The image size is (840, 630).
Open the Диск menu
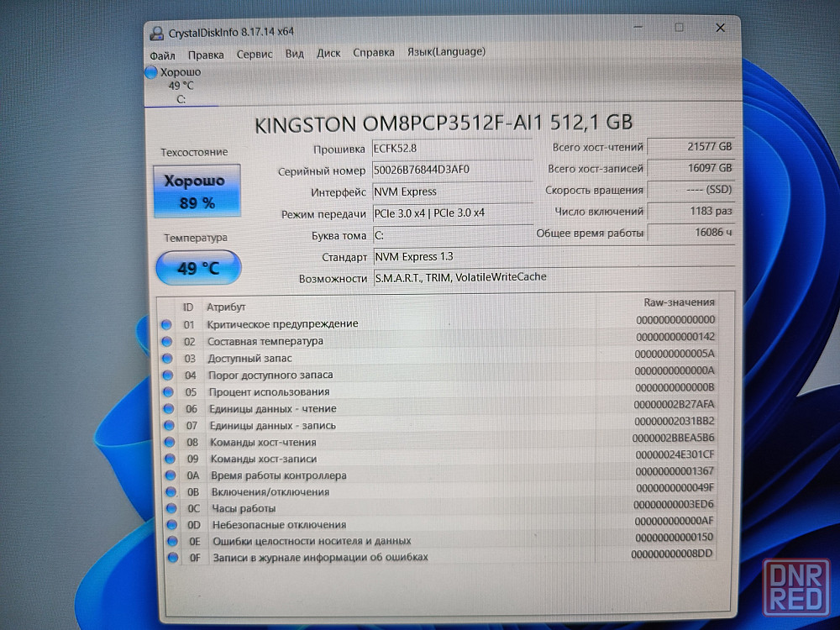(x=328, y=53)
